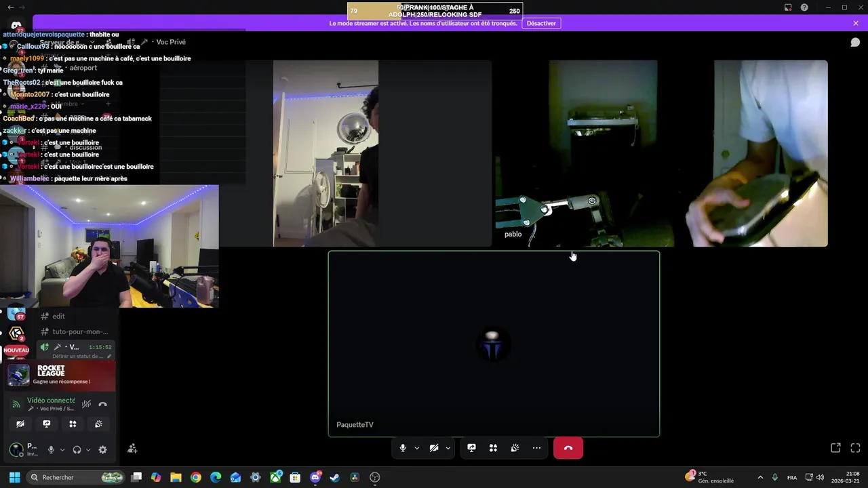Click Désactiver to turn off streamer mode
Image resolution: width=868 pixels, height=488 pixels.
click(x=541, y=23)
